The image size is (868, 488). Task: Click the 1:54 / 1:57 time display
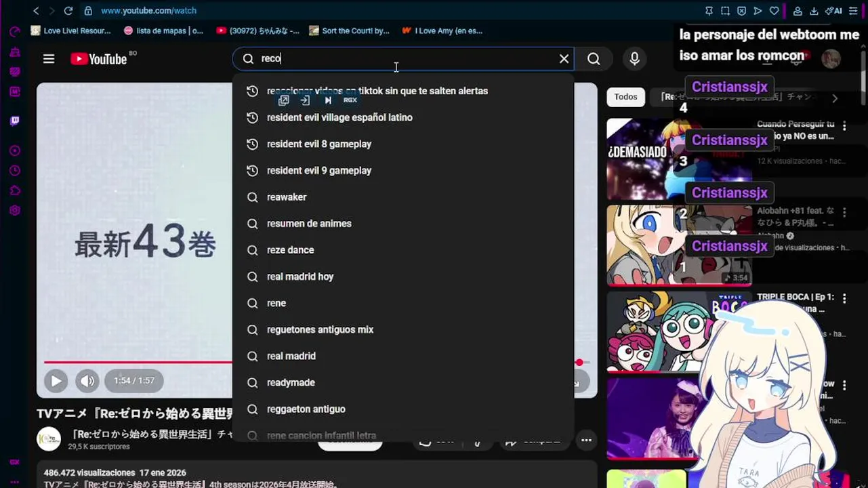134,381
